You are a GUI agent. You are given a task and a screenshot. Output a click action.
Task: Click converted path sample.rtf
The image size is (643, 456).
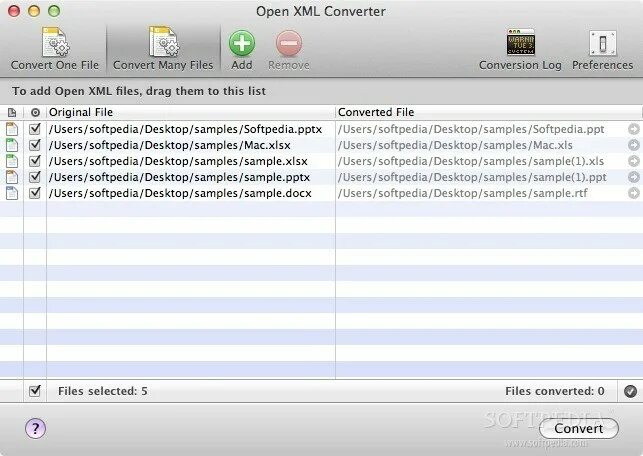point(463,194)
